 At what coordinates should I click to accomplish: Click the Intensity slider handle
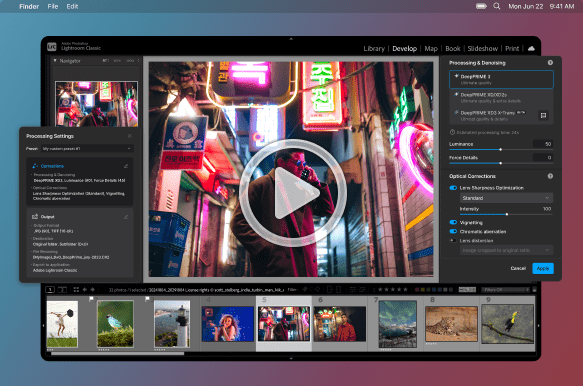(x=507, y=214)
